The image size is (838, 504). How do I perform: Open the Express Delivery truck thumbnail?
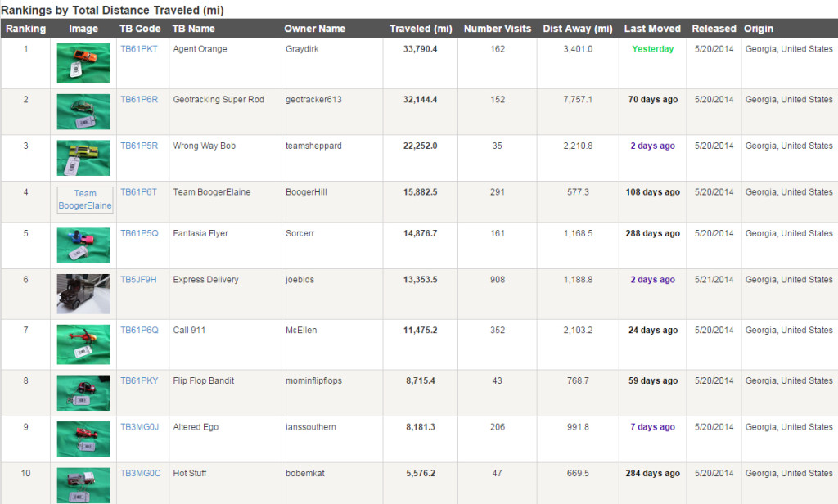pos(83,294)
